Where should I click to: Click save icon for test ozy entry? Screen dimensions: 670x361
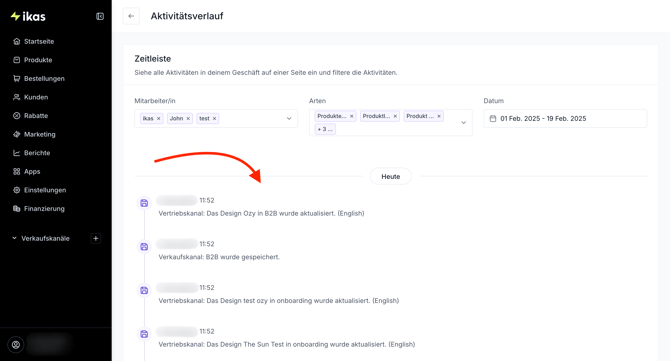(x=144, y=290)
